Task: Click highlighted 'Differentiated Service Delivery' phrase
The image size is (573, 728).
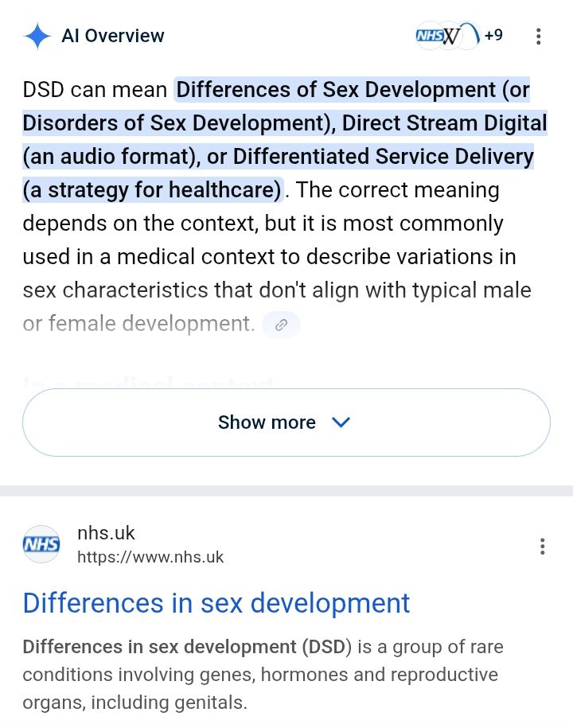Action: [x=383, y=157]
